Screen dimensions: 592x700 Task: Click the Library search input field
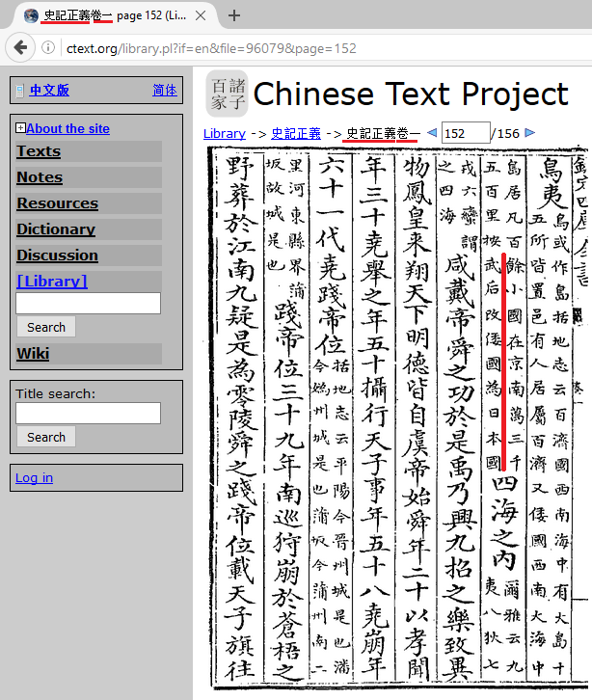point(88,304)
